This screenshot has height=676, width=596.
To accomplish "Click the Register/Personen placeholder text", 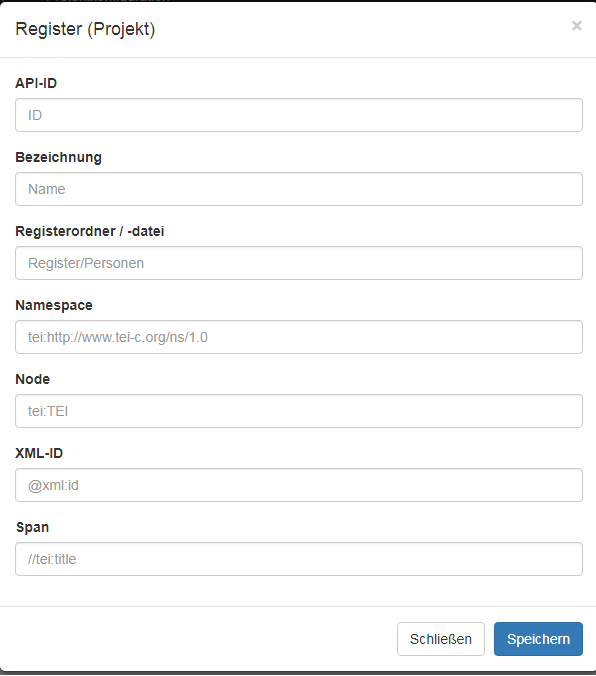I will [86, 263].
